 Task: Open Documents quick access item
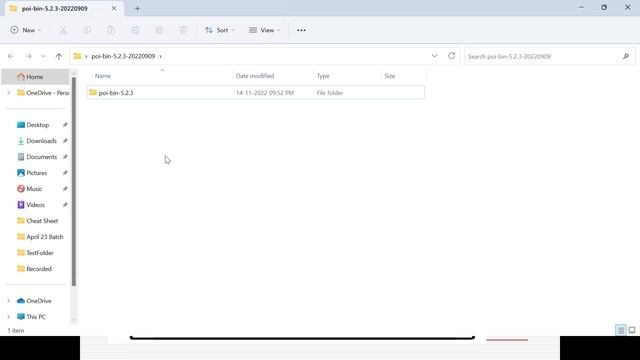[x=37, y=157]
